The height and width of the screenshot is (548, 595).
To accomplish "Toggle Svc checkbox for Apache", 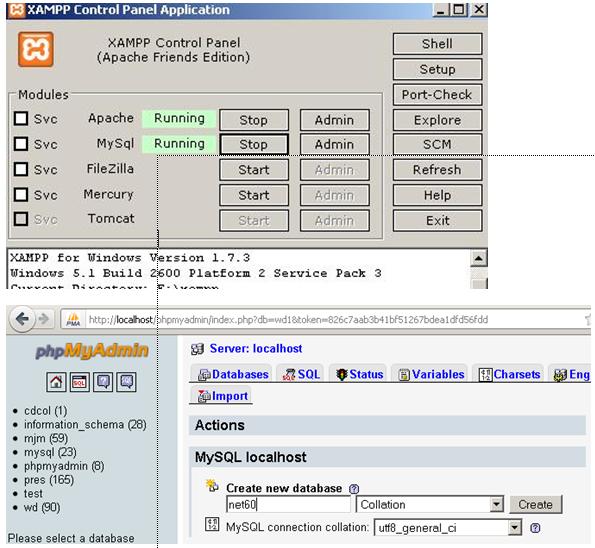I will click(x=21, y=118).
